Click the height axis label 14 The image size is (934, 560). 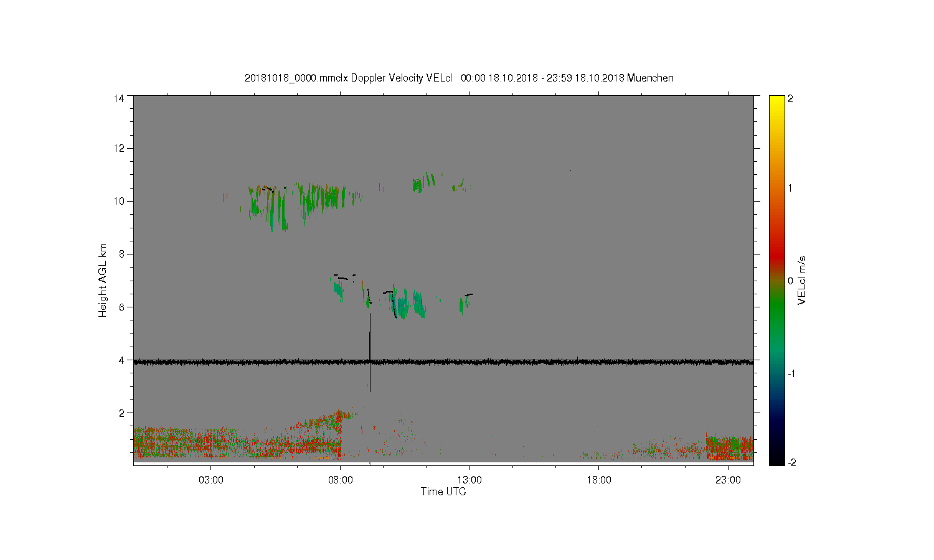[119, 98]
